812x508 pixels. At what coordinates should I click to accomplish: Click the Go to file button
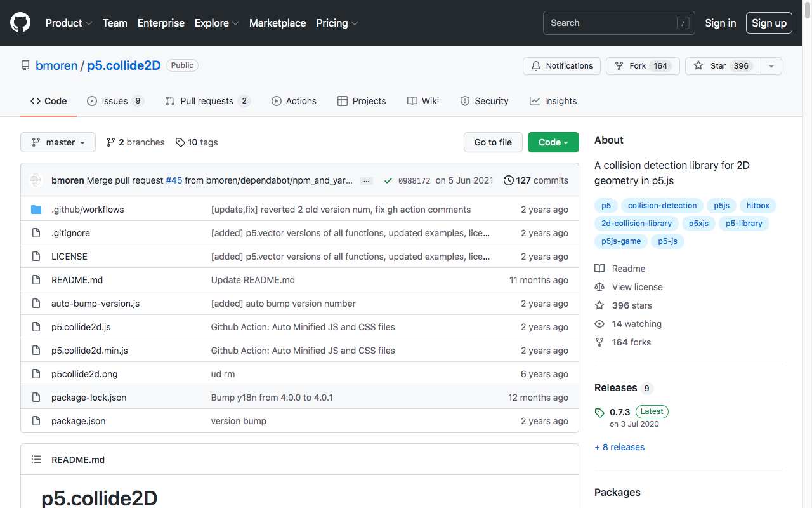pyautogui.click(x=493, y=142)
